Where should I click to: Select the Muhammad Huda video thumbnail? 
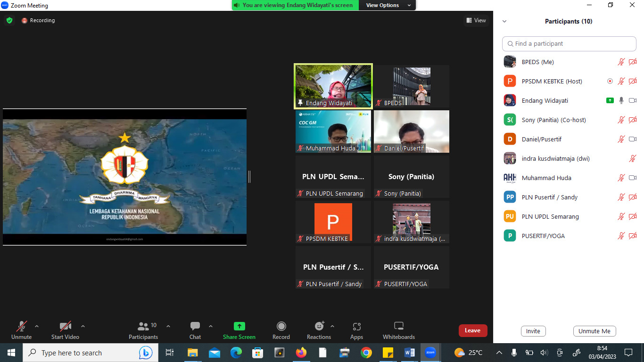point(333,132)
